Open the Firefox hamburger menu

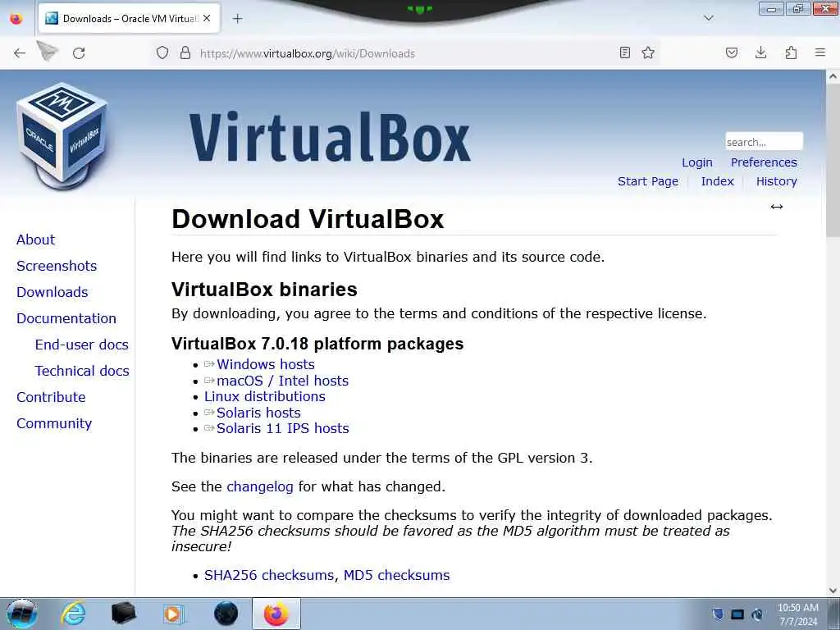coord(820,52)
